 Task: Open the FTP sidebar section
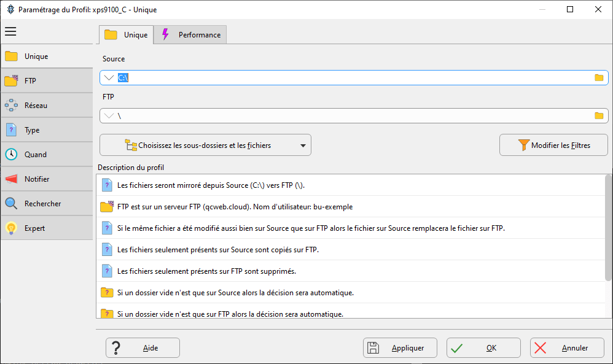pos(47,81)
